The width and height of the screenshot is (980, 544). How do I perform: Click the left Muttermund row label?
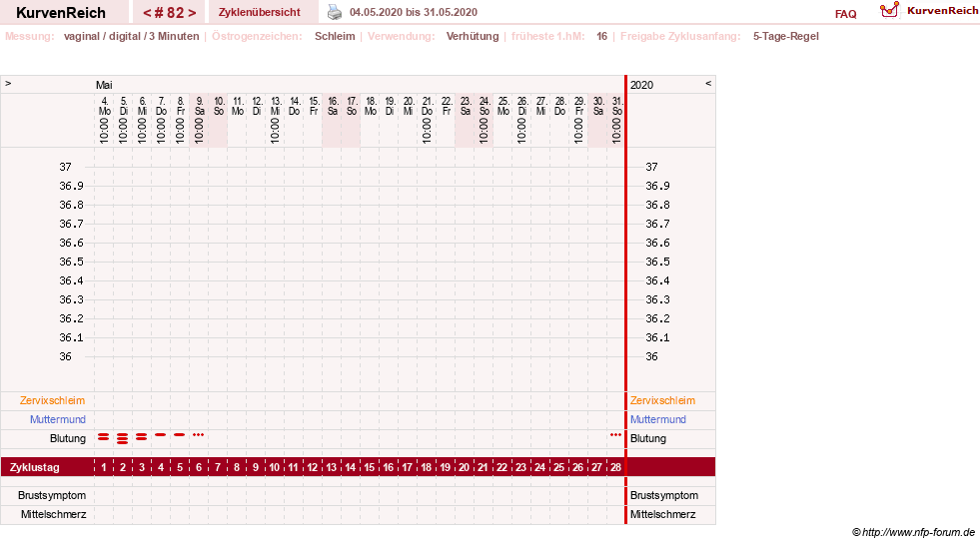[x=58, y=419]
